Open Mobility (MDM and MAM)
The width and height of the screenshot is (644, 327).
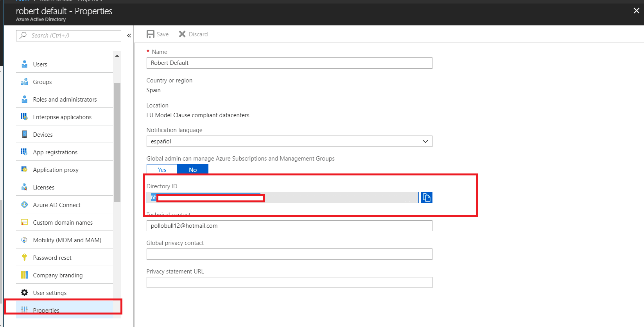pyautogui.click(x=65, y=240)
